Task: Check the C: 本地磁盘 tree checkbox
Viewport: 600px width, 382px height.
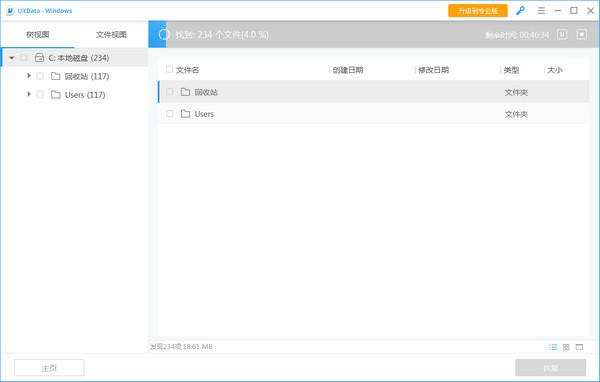Action: [x=24, y=58]
